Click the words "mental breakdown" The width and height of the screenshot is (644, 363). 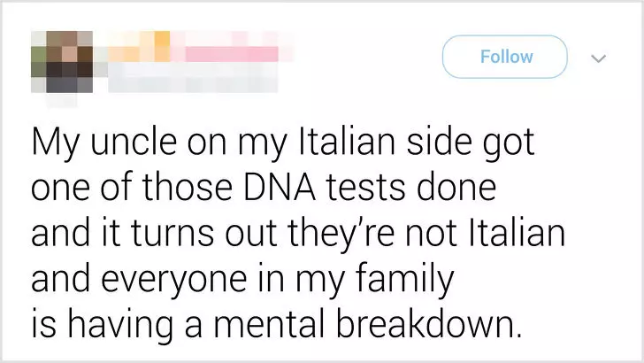pyautogui.click(x=368, y=324)
